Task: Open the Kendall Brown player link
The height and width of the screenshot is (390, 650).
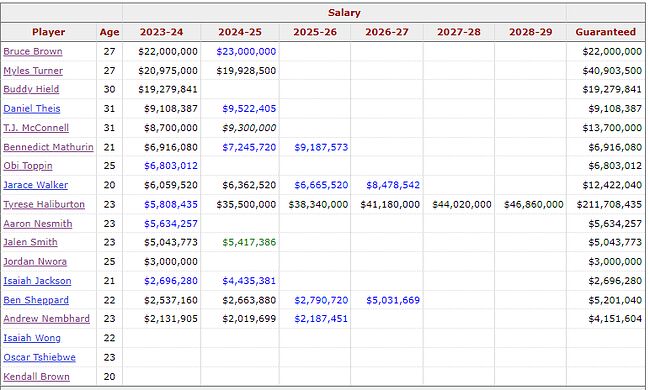Action: coord(36,377)
